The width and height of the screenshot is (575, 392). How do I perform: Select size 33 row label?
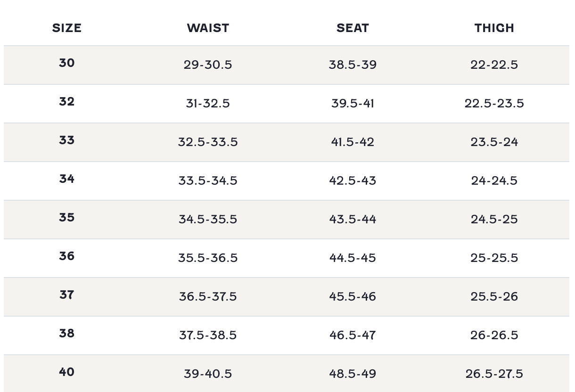click(66, 140)
